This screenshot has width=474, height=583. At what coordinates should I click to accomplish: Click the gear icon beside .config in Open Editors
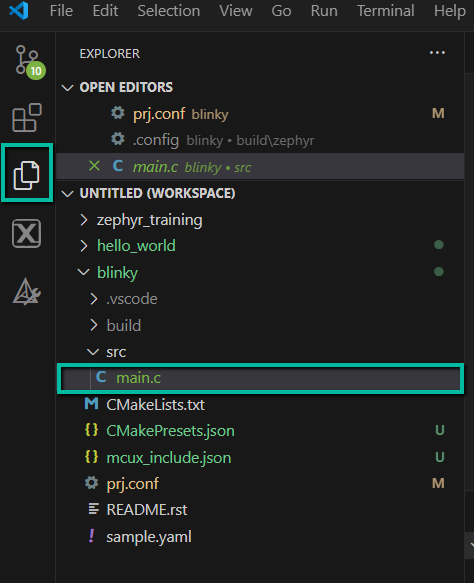[118, 139]
